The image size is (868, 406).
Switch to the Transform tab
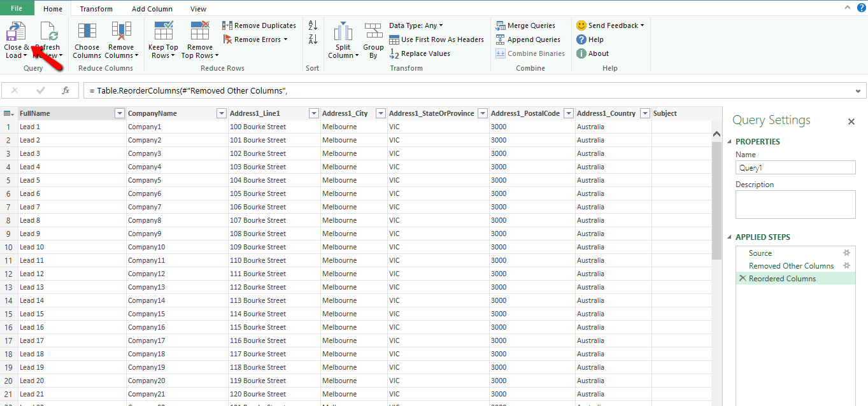click(x=96, y=9)
